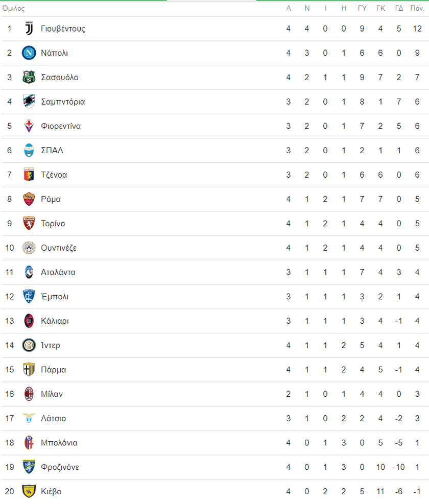Click the ΓΔ goal difference header
This screenshot has width=429, height=504.
tap(399, 8)
